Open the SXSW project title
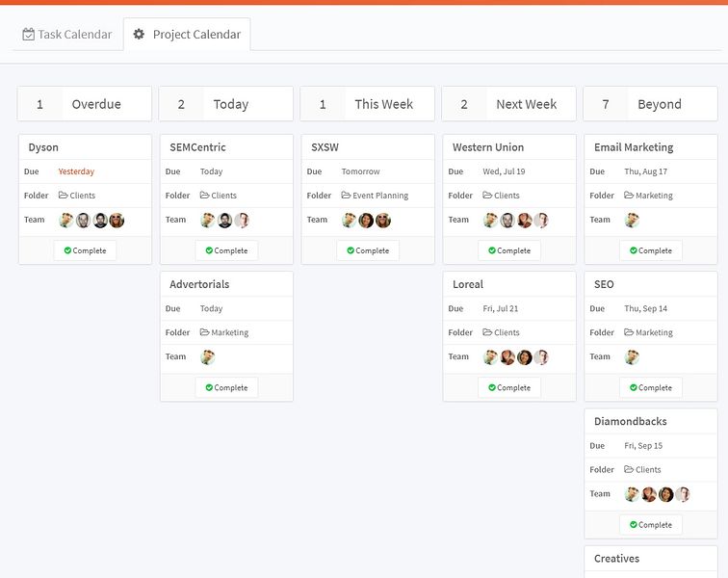The image size is (728, 578). (x=325, y=147)
